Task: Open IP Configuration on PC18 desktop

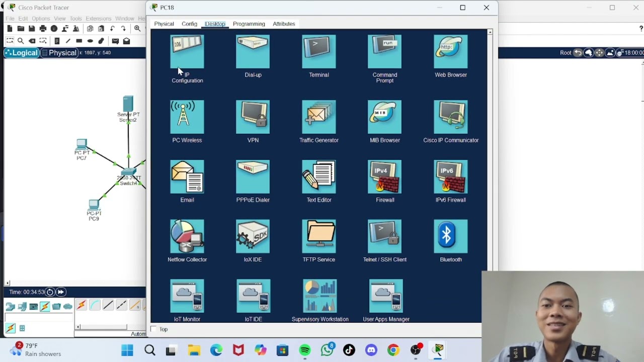Action: click(x=187, y=51)
